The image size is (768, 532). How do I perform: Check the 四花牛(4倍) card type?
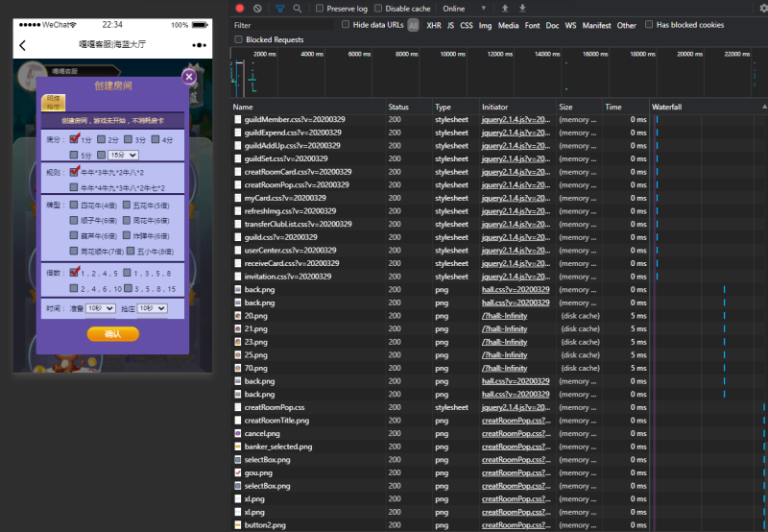coord(74,205)
